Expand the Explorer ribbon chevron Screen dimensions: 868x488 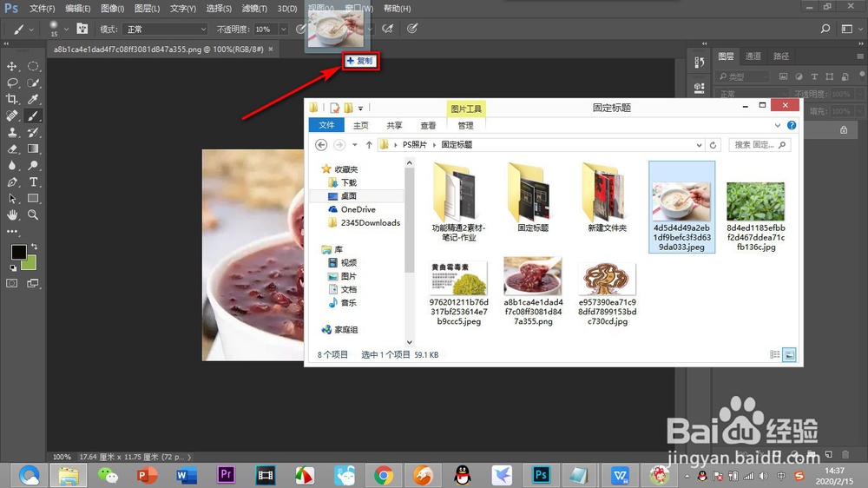pyautogui.click(x=778, y=126)
